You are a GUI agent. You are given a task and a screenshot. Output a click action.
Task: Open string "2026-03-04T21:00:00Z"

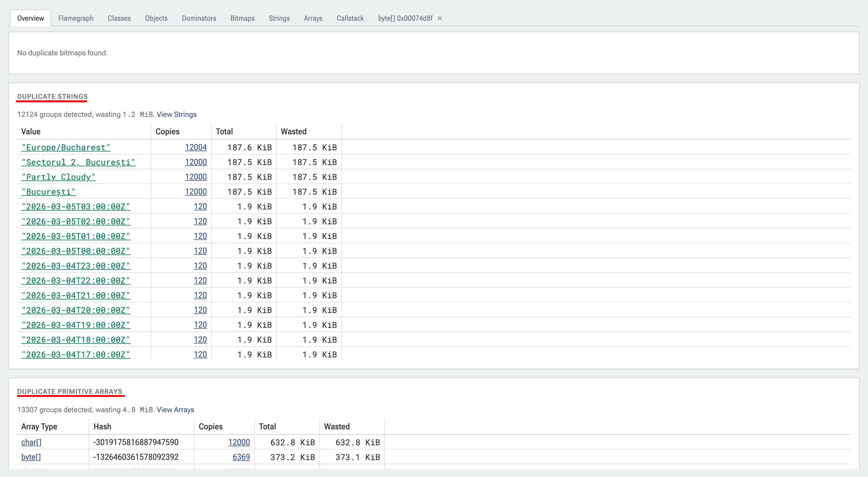[x=76, y=296]
